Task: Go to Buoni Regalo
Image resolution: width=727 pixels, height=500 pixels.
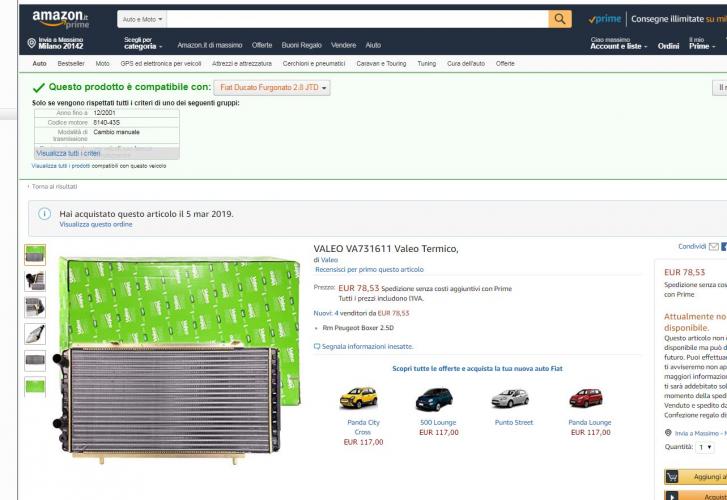Action: pyautogui.click(x=301, y=45)
